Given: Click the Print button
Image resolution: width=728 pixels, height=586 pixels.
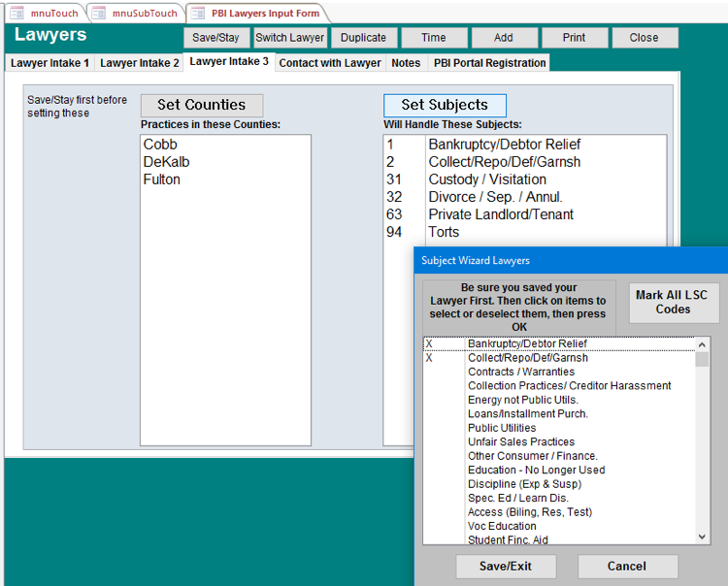Looking at the screenshot, I should (574, 38).
